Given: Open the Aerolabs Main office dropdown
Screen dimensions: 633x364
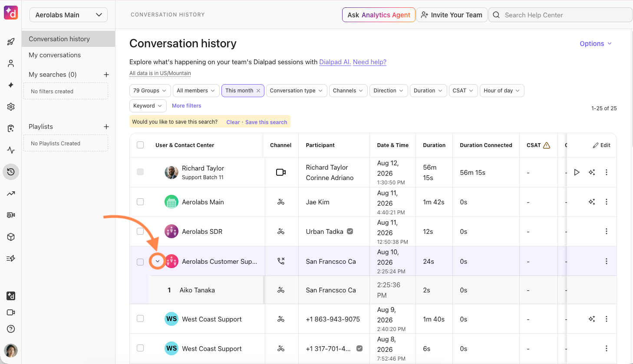Looking at the screenshot, I should (x=69, y=15).
